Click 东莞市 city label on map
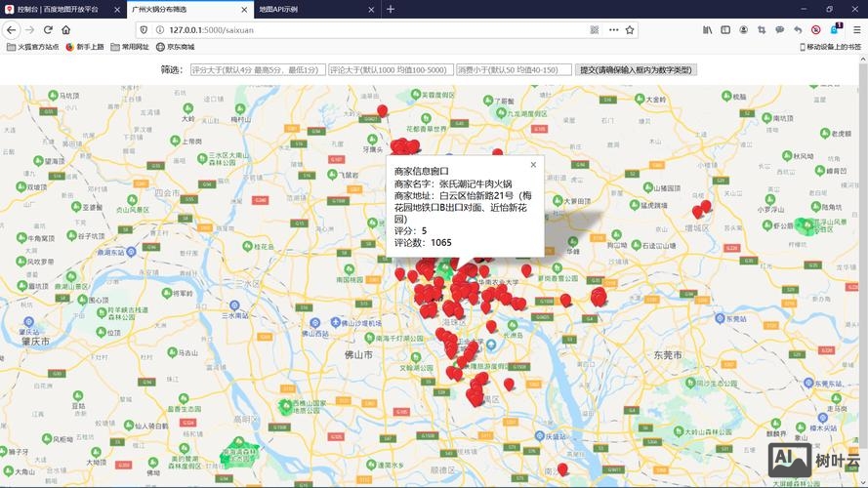 (x=668, y=354)
